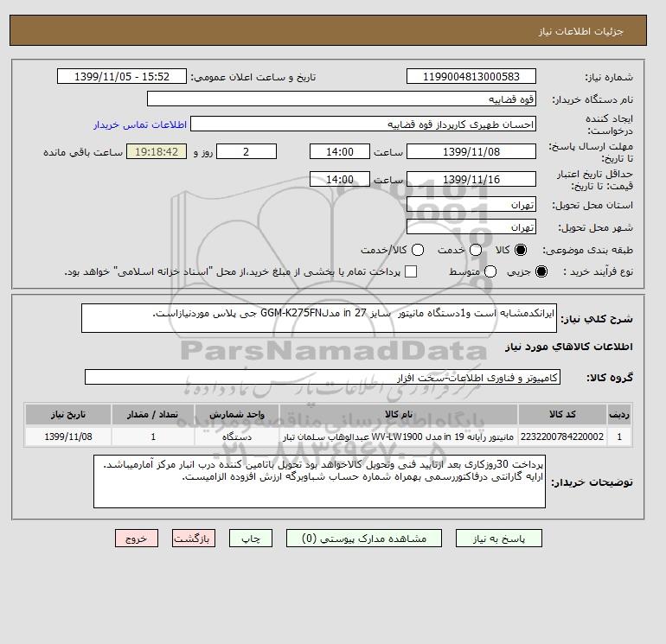Screen dimensions: 666x644
Task: Click the تاریخ نیاز column header
Action: click(68, 414)
